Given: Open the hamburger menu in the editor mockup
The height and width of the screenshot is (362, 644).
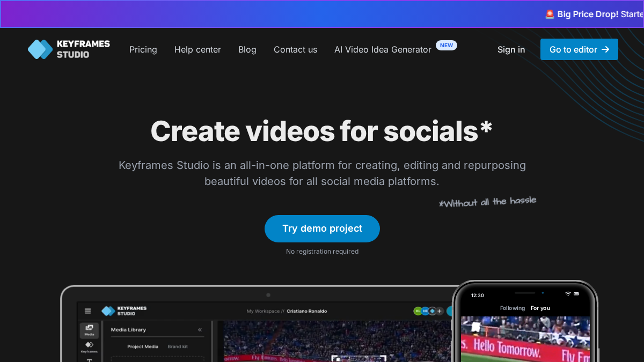Looking at the screenshot, I should pos(88,311).
